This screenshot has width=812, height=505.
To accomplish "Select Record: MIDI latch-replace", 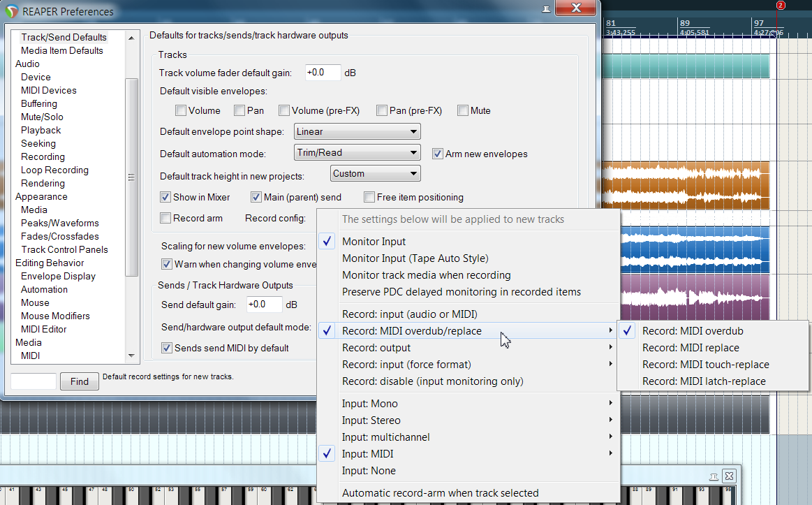I will tap(713, 381).
